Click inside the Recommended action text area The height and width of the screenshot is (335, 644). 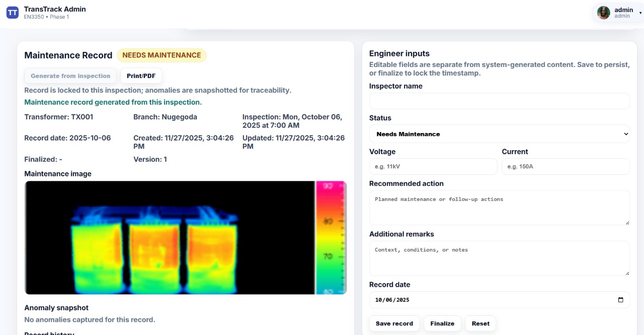point(499,208)
